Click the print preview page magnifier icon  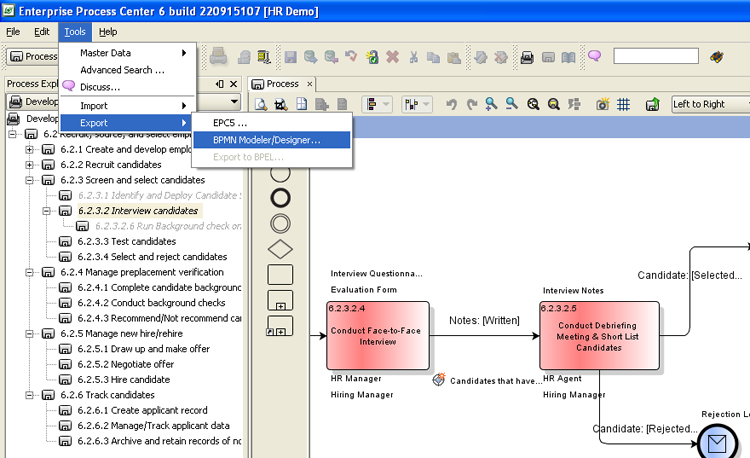(x=261, y=104)
